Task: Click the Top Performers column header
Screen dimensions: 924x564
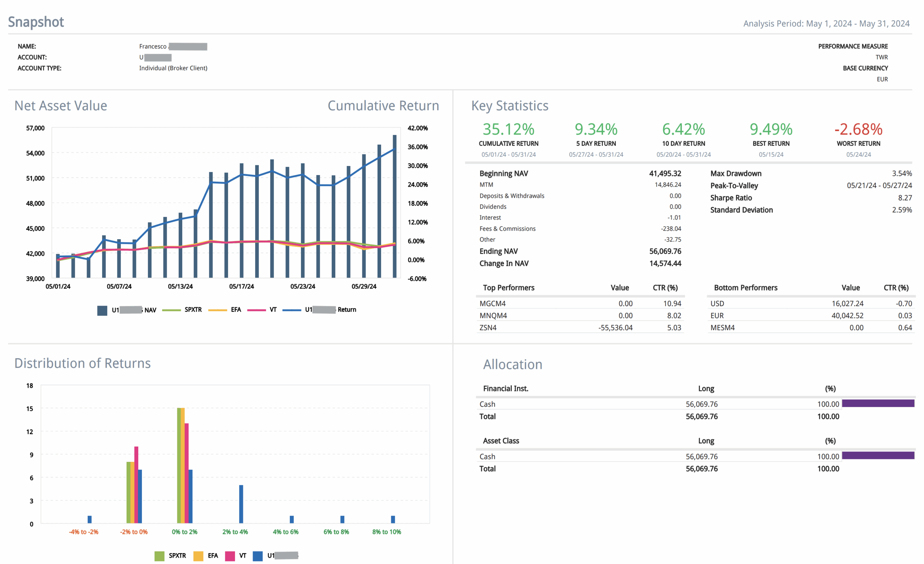Action: [x=509, y=288]
